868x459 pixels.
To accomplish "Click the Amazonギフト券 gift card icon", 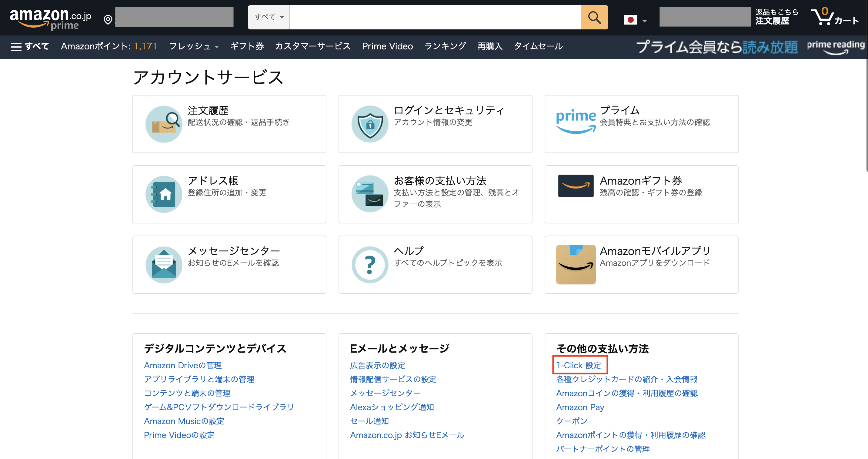I will tap(576, 186).
